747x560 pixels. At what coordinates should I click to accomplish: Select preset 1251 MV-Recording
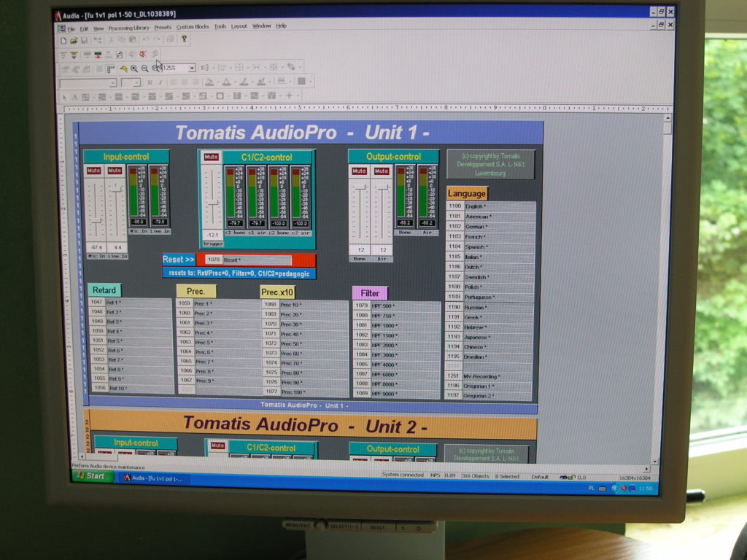point(489,376)
